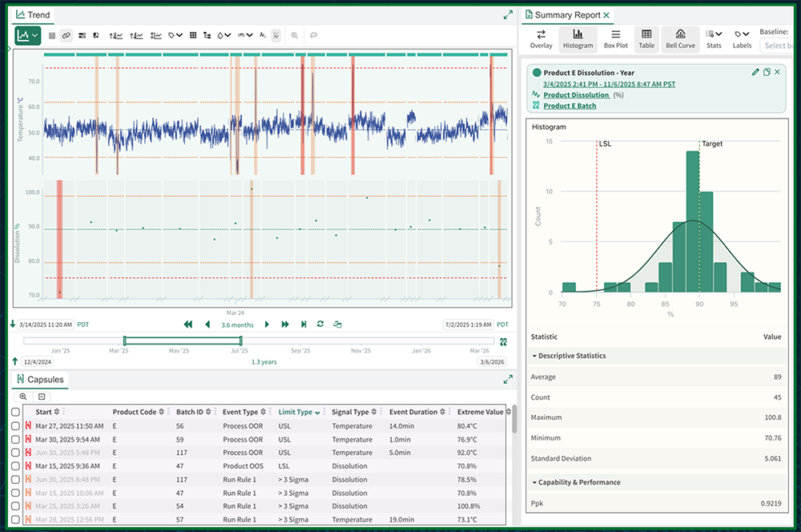
Task: Open the droplet color dropdown
Action: click(x=223, y=36)
